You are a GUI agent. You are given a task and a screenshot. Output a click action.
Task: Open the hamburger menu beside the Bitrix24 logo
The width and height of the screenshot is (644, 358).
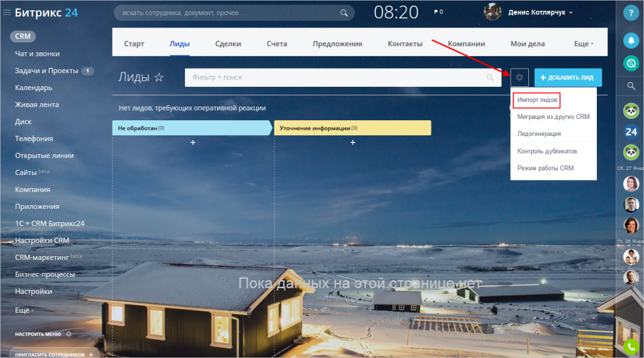(x=6, y=13)
